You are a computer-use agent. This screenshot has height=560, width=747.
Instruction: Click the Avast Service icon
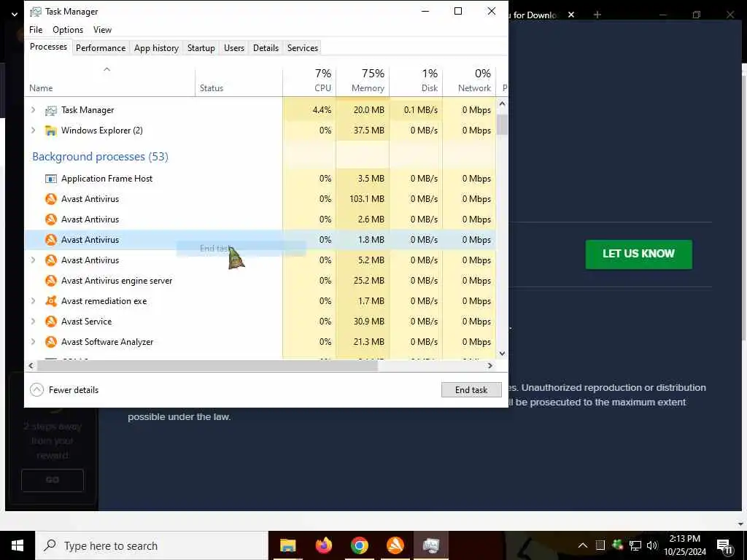(x=50, y=322)
